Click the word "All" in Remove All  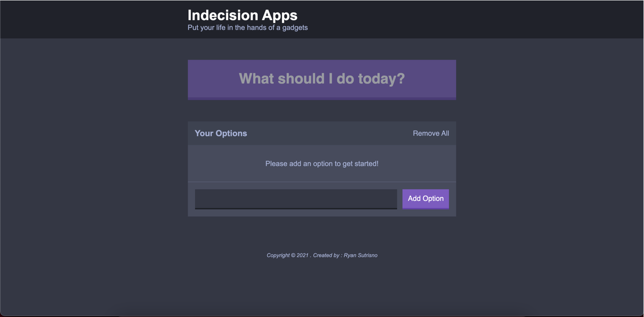coord(444,133)
